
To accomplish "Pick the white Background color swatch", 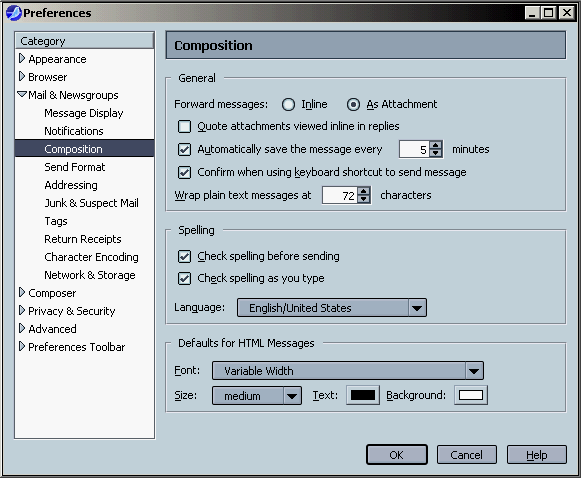I will [x=471, y=395].
